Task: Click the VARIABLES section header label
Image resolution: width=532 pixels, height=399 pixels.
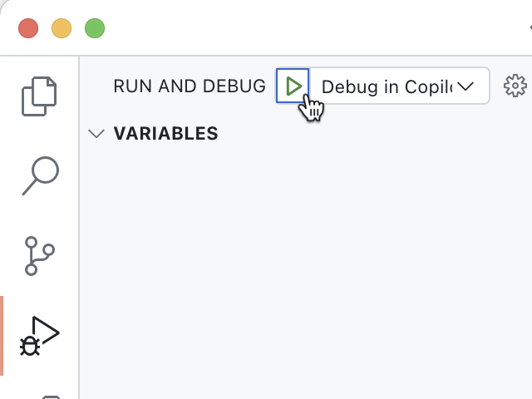Action: point(165,134)
